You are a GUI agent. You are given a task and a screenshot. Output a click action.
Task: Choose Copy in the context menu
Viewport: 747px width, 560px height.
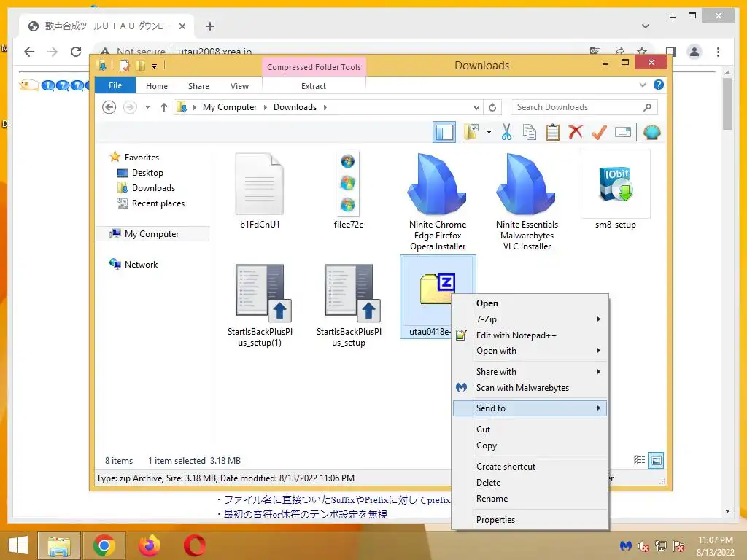[x=530, y=446]
